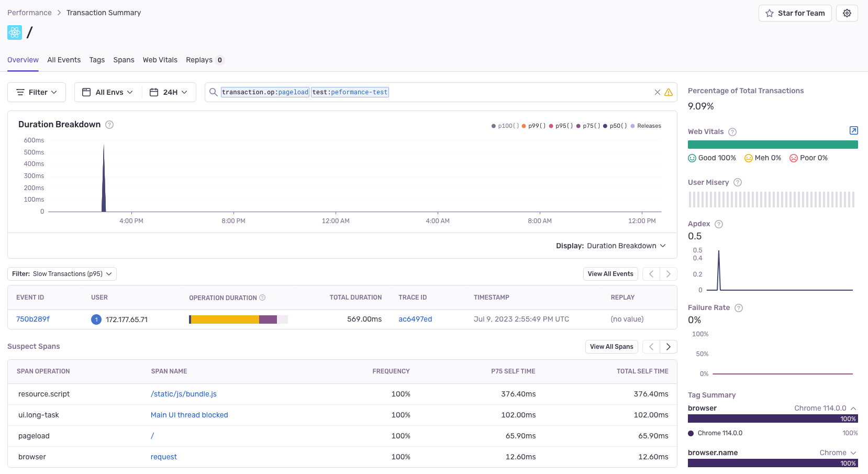
Task: Open the Filter dropdown
Action: pos(37,92)
